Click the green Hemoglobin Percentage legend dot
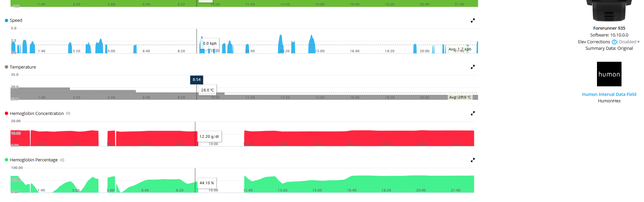The width and height of the screenshot is (644, 202). [x=6, y=160]
